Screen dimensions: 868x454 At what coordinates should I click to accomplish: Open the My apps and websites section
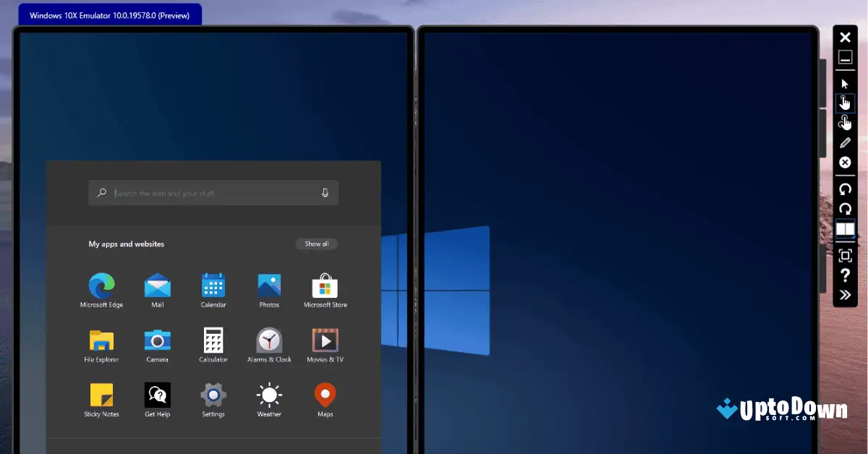[126, 244]
